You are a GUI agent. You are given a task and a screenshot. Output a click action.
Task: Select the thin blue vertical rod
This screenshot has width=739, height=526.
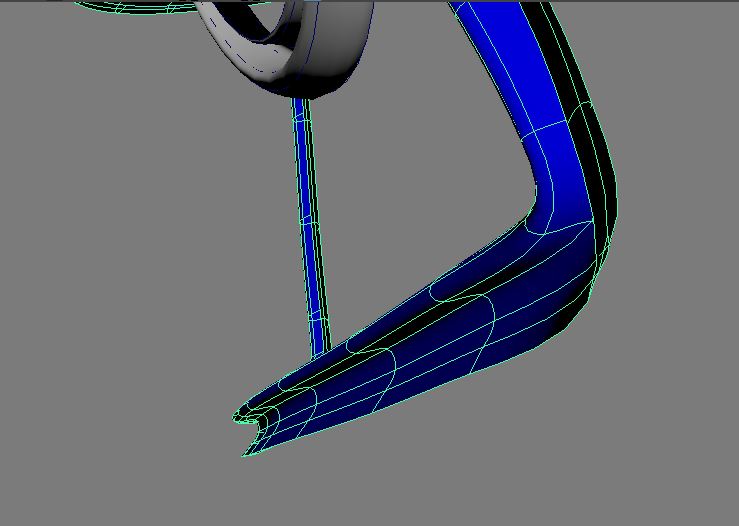[308, 220]
